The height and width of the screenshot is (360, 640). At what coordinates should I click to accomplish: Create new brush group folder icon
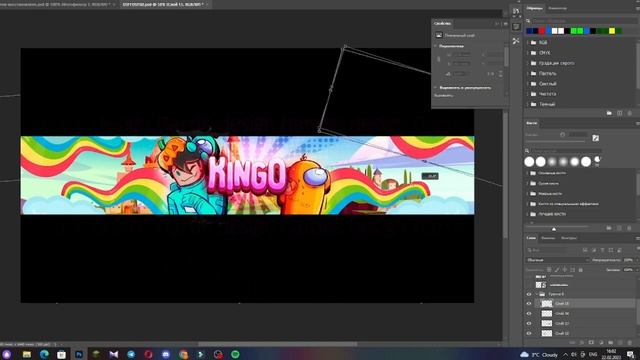609,228
